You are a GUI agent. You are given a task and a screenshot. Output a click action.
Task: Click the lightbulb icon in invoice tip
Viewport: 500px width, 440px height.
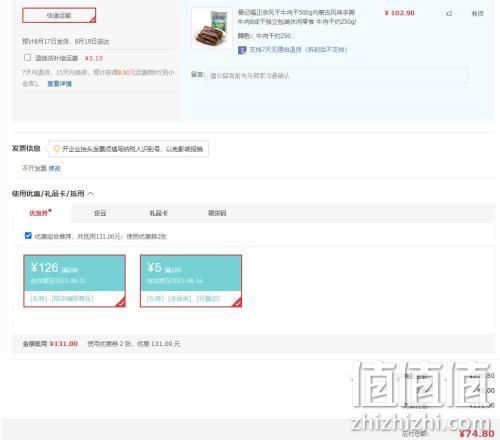coord(57,149)
